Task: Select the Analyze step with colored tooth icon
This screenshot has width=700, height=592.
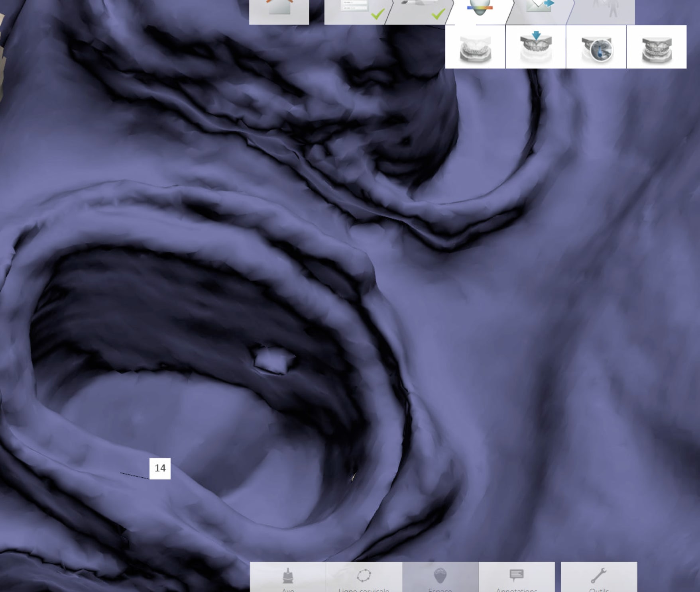Action: pyautogui.click(x=480, y=10)
